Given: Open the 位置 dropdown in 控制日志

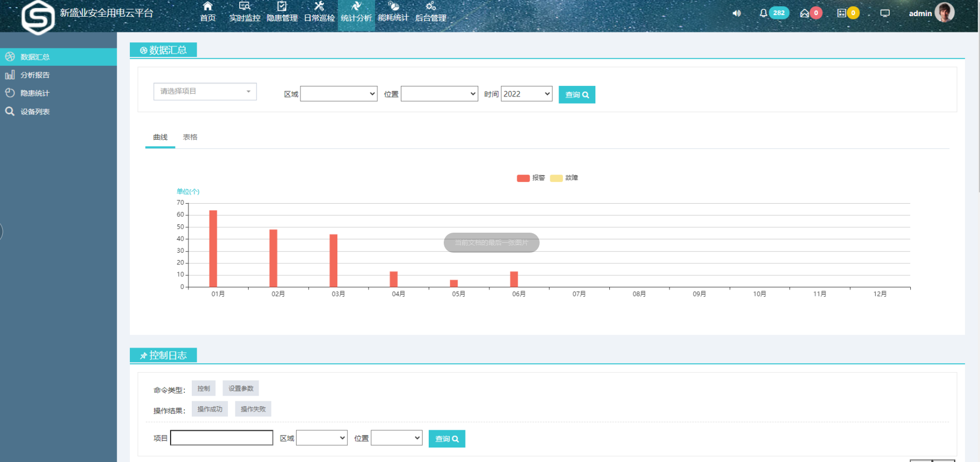Looking at the screenshot, I should pos(397,438).
